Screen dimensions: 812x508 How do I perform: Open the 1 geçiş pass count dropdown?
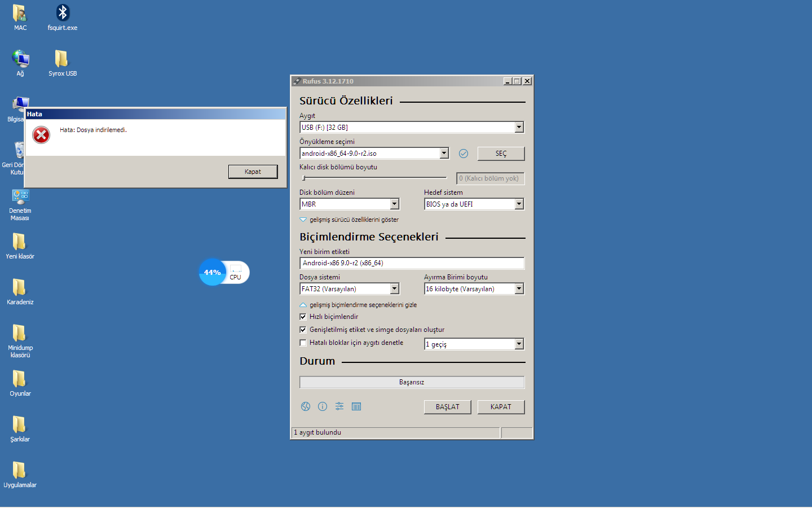[x=519, y=344]
